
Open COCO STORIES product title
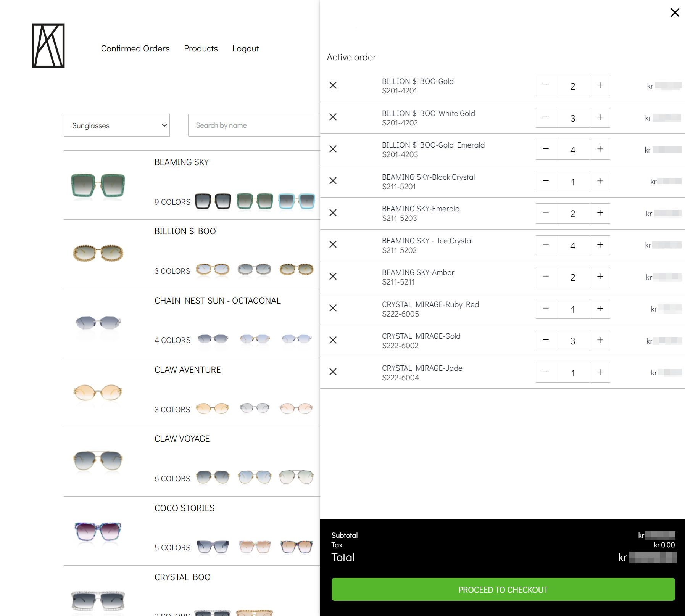(x=184, y=508)
